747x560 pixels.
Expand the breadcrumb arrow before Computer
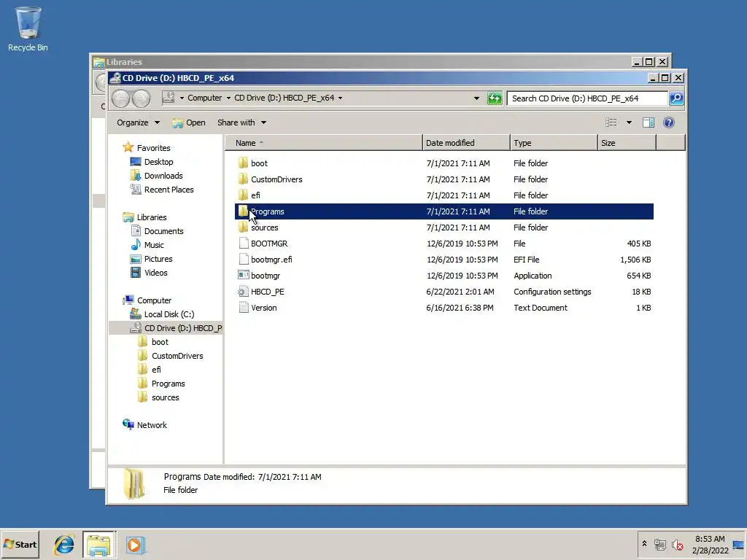click(182, 98)
